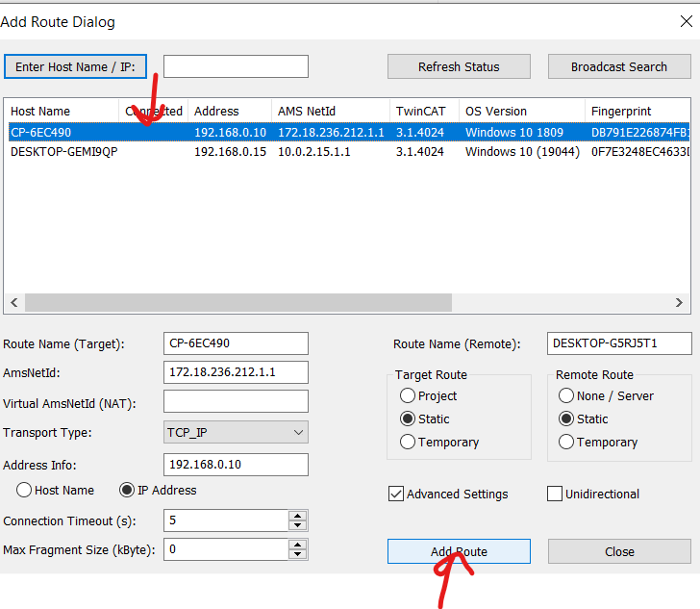This screenshot has height=609, width=700.
Task: Click the Virtual AmsNetId (NAT) field
Action: coord(236,401)
